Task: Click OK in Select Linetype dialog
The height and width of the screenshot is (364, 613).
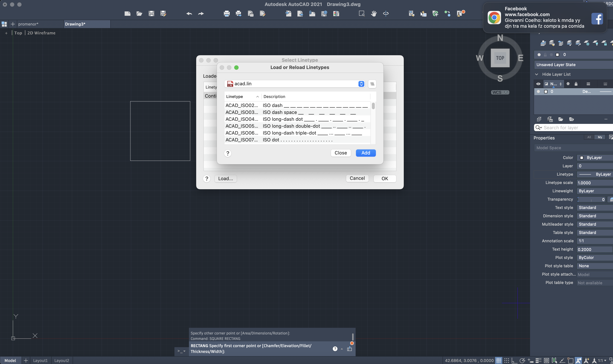Action: 385,179
